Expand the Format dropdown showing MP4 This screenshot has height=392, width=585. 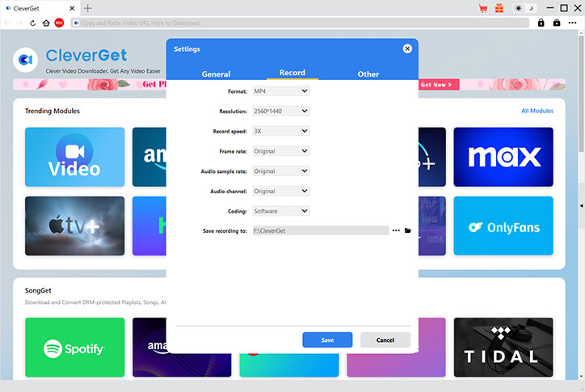point(281,91)
